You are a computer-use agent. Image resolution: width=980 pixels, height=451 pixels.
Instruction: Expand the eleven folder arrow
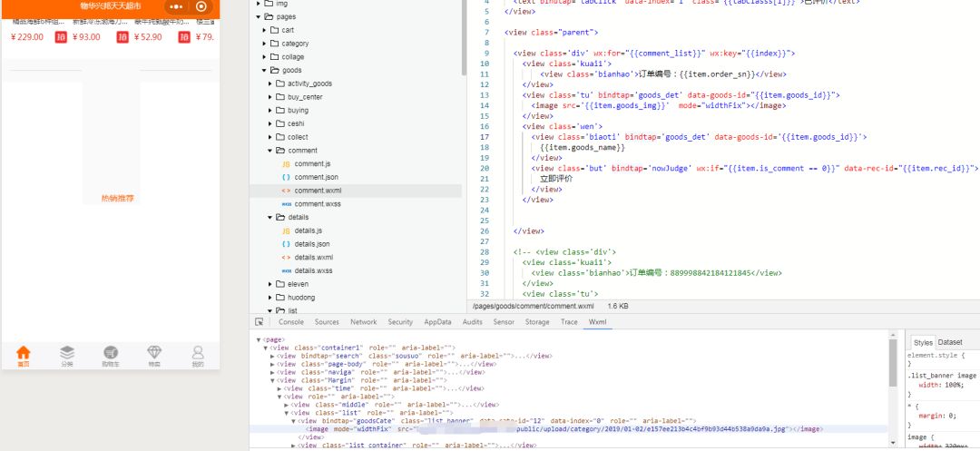pos(270,284)
